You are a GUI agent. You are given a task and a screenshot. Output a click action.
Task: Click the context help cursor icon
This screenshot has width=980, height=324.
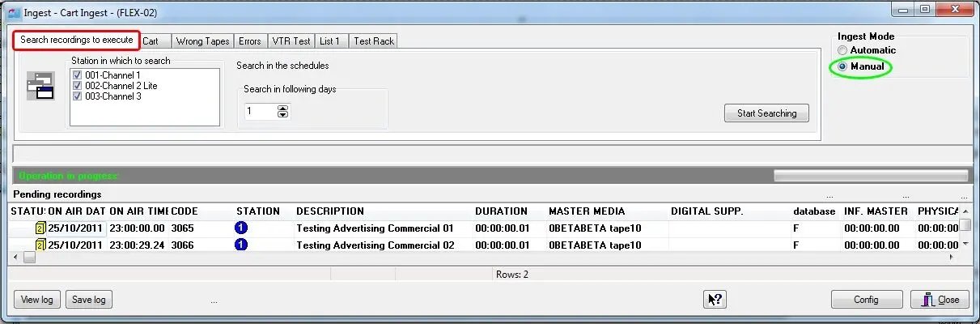[715, 300]
